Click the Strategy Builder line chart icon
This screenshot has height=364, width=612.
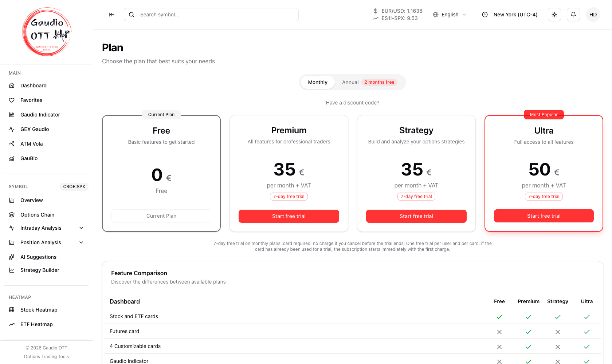12,270
